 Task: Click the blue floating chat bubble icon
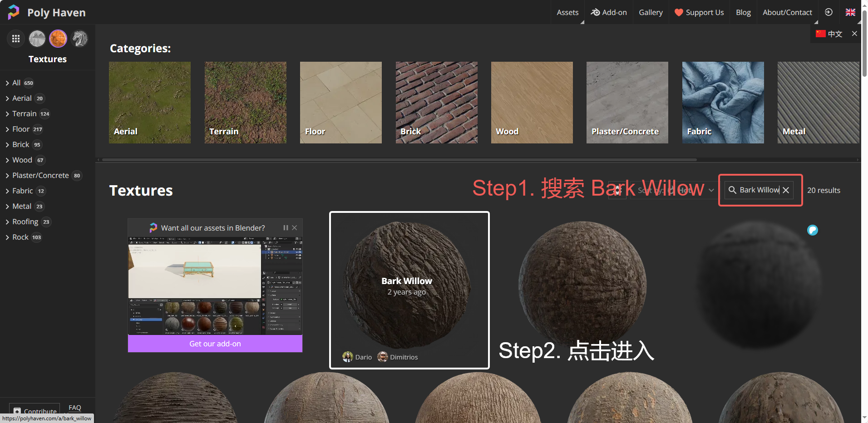pos(813,230)
